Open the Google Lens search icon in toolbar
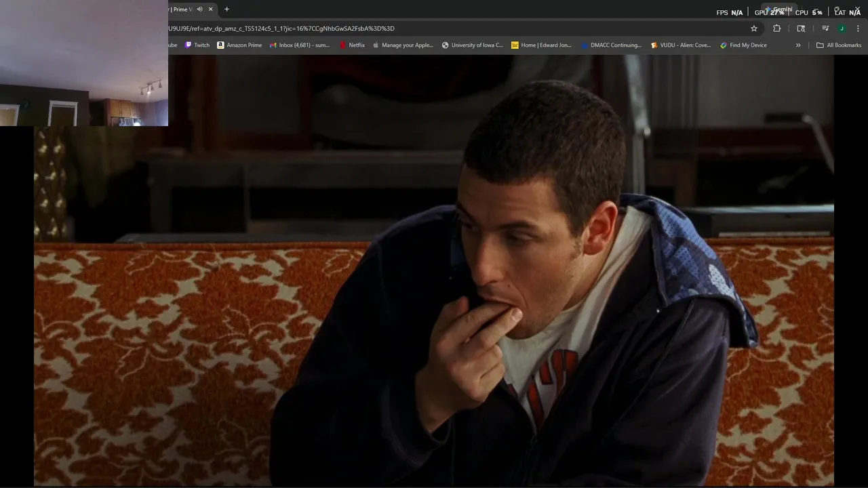The width and height of the screenshot is (868, 488). pos(801,28)
